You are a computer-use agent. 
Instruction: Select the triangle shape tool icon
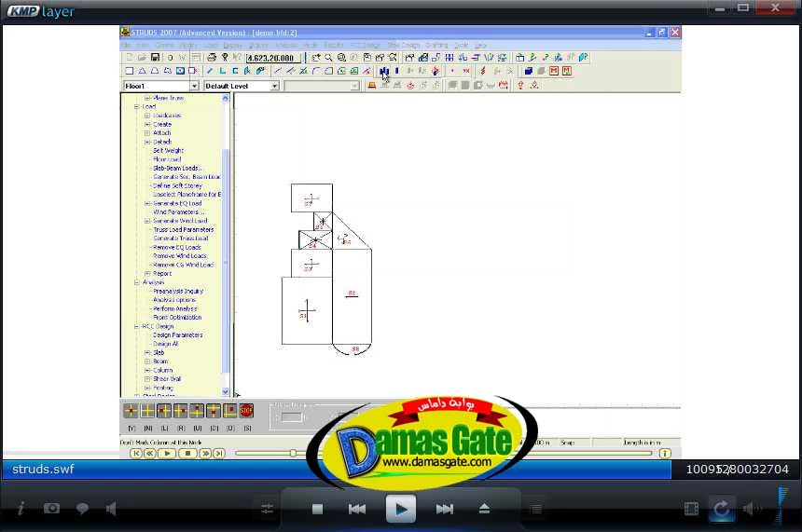click(x=142, y=71)
